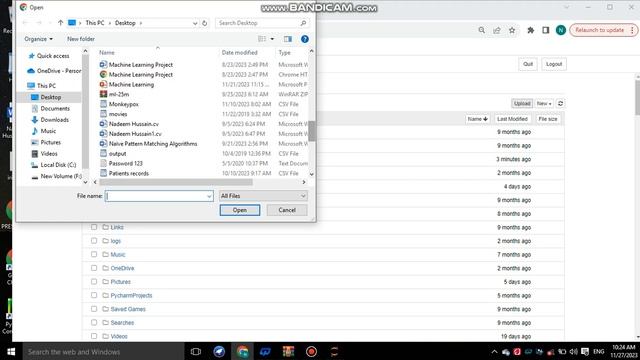This screenshot has width=640, height=360.
Task: Share this page from Chrome toolbar
Action: click(497, 30)
